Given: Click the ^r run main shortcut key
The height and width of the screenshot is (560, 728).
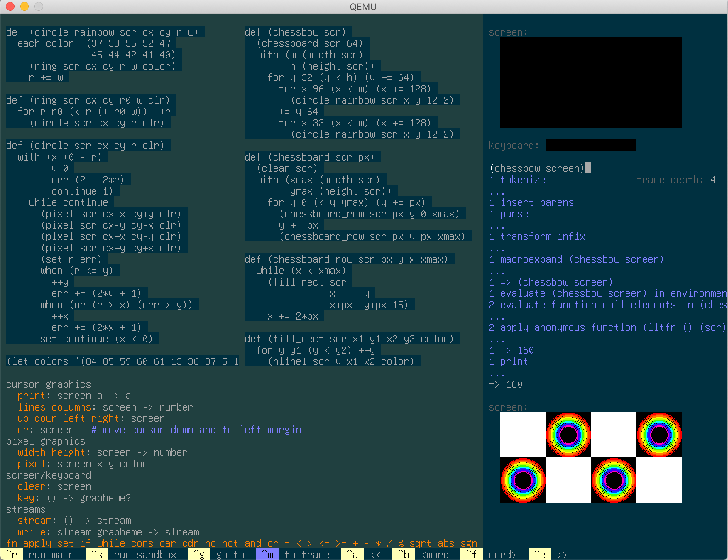Looking at the screenshot, I should pyautogui.click(x=12, y=554).
